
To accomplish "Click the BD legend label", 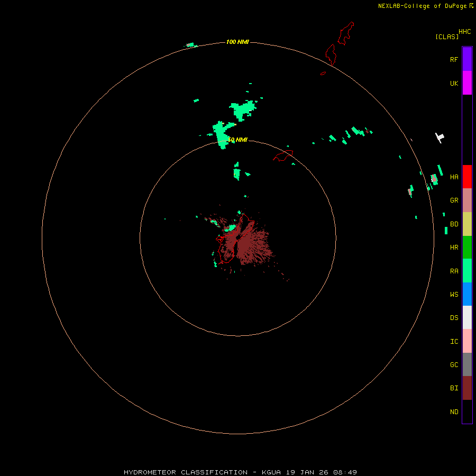I will [x=454, y=224].
